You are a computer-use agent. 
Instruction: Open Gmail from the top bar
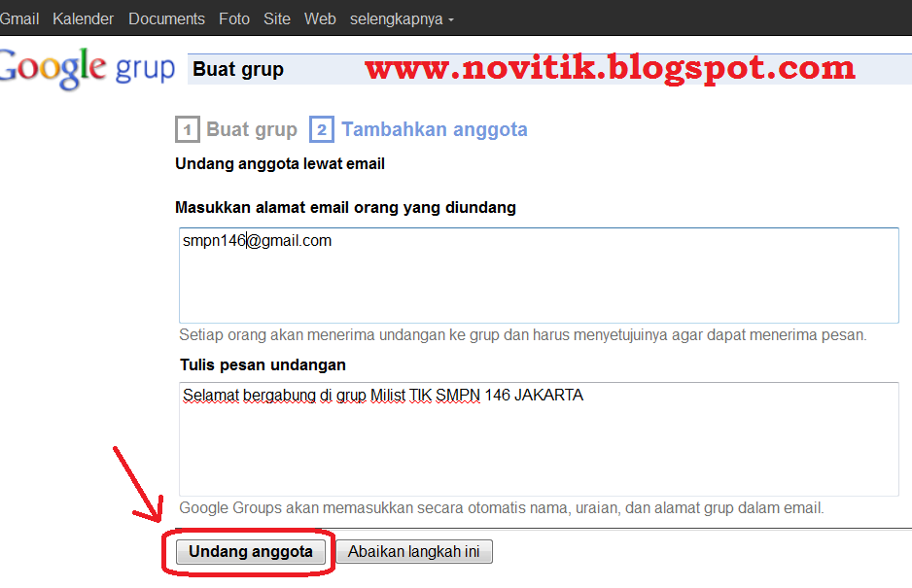[19, 18]
